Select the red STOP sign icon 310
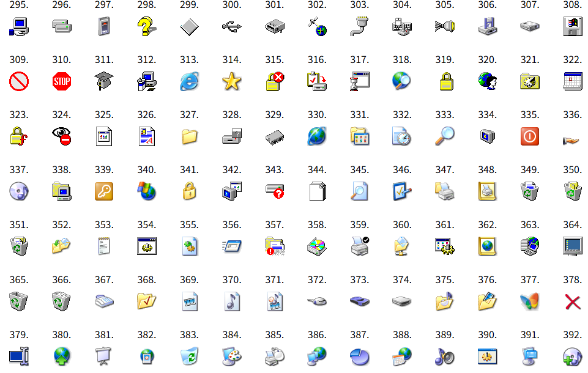This screenshot has height=373, width=588. [62, 81]
